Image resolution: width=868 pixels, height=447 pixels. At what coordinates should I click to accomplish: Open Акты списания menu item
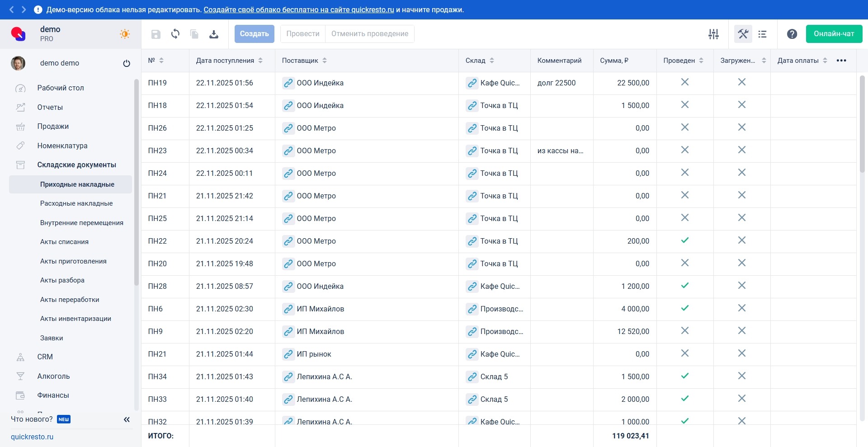coord(64,242)
